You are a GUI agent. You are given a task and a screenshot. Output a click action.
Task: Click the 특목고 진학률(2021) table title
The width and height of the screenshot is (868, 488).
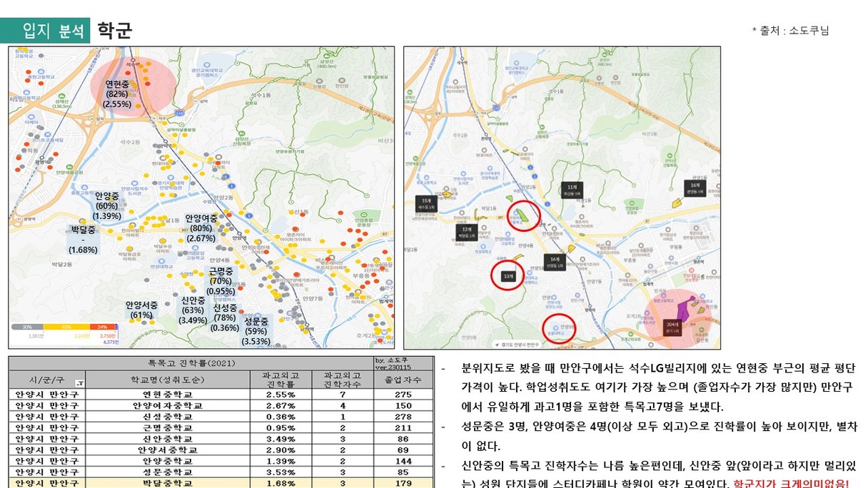[190, 362]
